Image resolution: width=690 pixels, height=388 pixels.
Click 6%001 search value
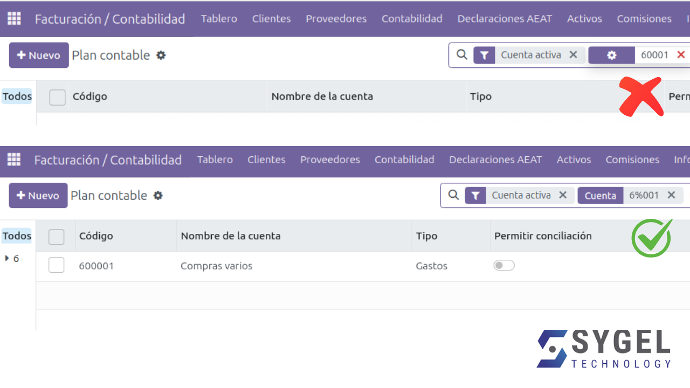[x=644, y=195]
